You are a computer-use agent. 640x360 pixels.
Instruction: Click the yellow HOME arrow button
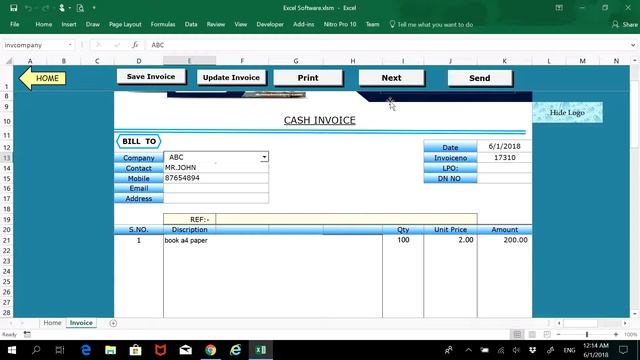42,78
